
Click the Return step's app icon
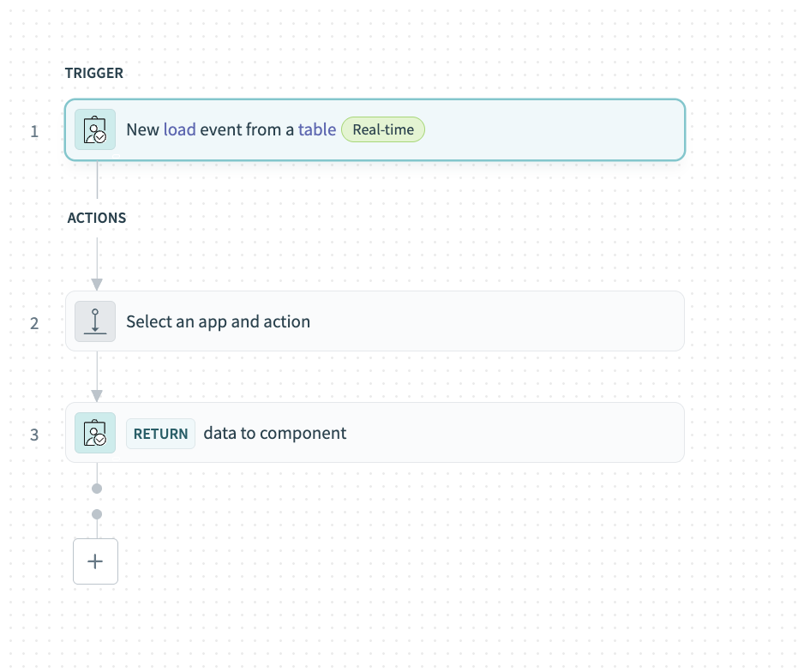coord(95,433)
